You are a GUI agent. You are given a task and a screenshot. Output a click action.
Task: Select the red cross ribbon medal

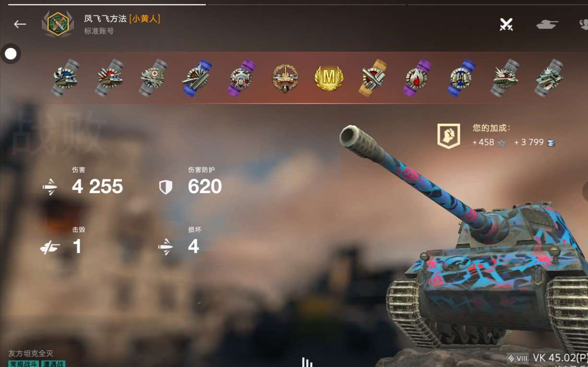[x=153, y=78]
